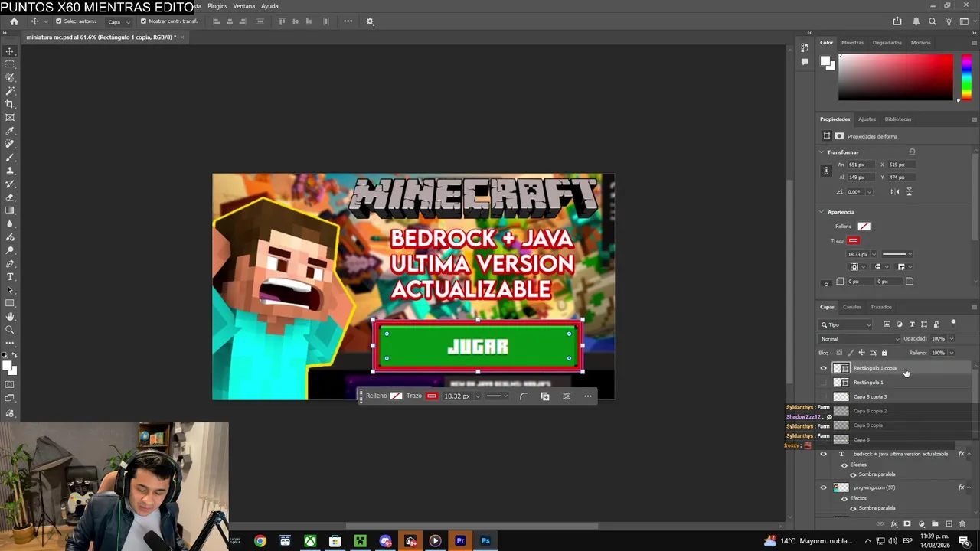Viewport: 980px width, 551px height.
Task: Hide Sombra paralela on pngwing.com layer
Action: coord(853,508)
